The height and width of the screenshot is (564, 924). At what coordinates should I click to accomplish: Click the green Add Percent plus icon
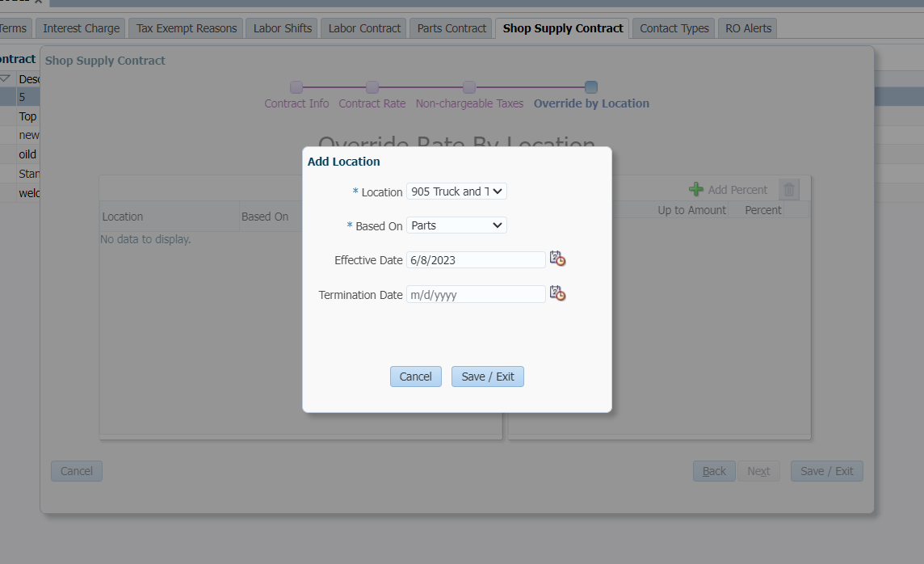(695, 190)
